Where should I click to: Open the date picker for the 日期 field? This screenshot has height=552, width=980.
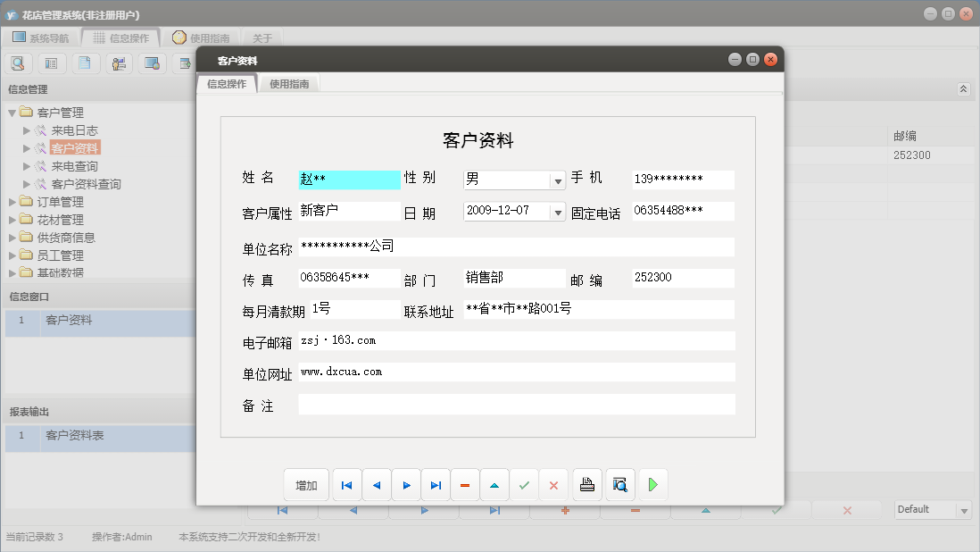coord(559,213)
